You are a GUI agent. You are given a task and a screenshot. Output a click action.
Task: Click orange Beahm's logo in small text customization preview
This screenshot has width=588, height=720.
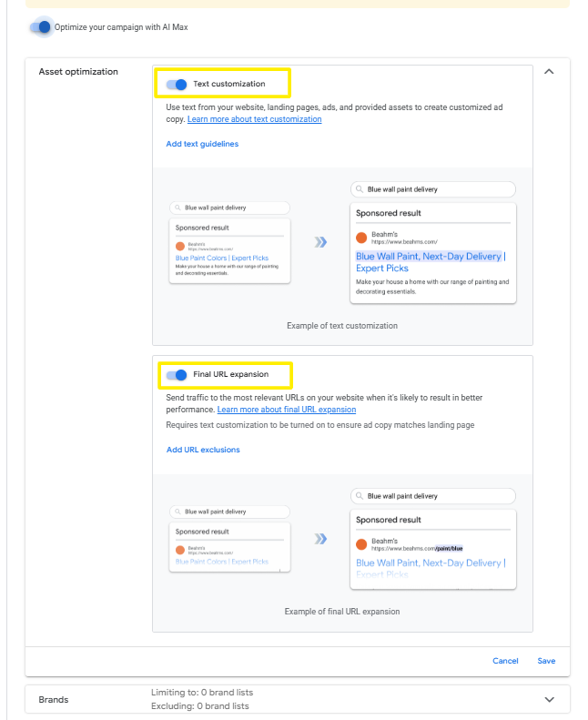click(x=180, y=247)
